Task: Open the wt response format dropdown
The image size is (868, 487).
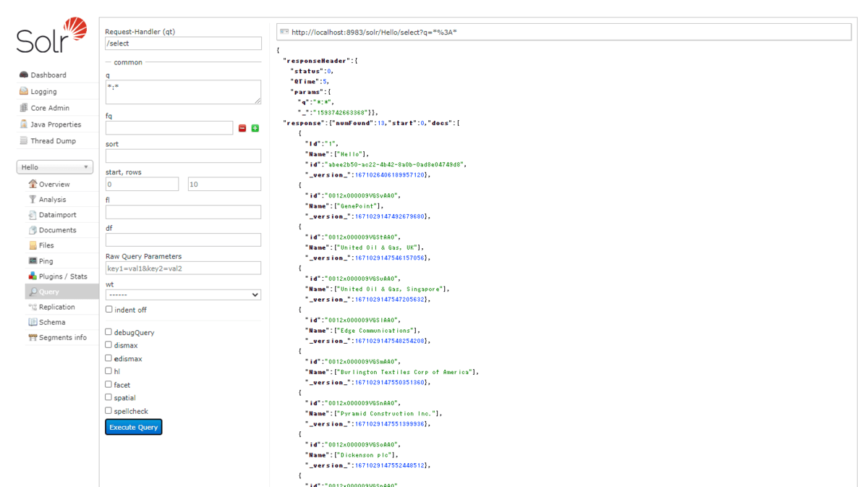Action: [x=183, y=295]
